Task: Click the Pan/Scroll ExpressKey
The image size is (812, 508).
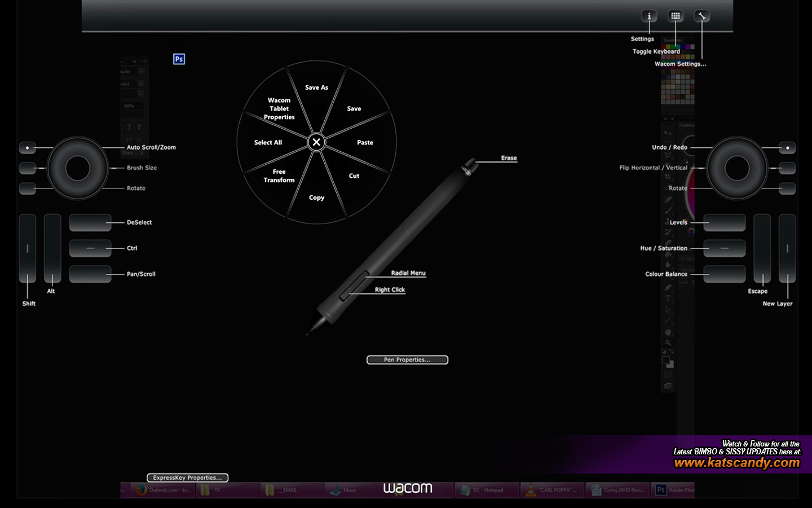Action: point(90,274)
